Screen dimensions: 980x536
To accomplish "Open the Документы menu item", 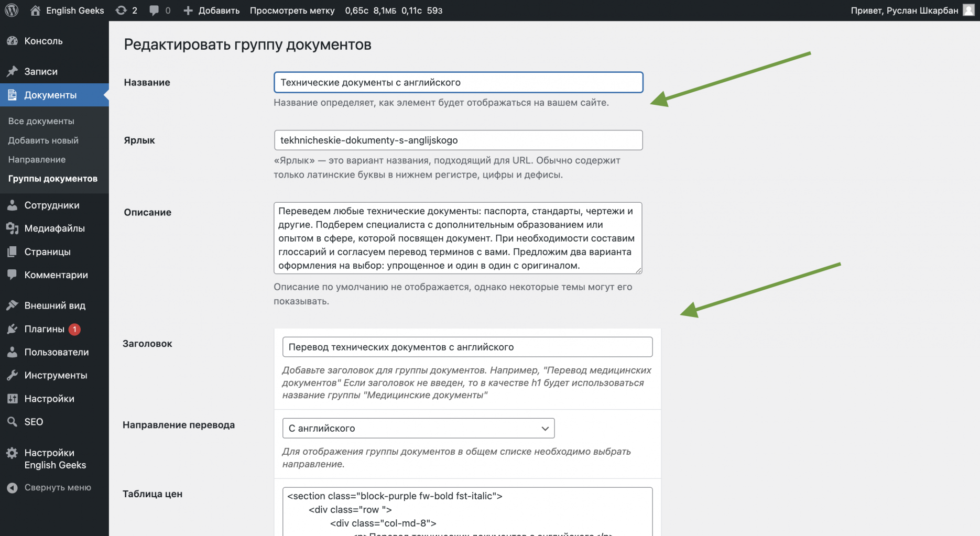I will 55,95.
